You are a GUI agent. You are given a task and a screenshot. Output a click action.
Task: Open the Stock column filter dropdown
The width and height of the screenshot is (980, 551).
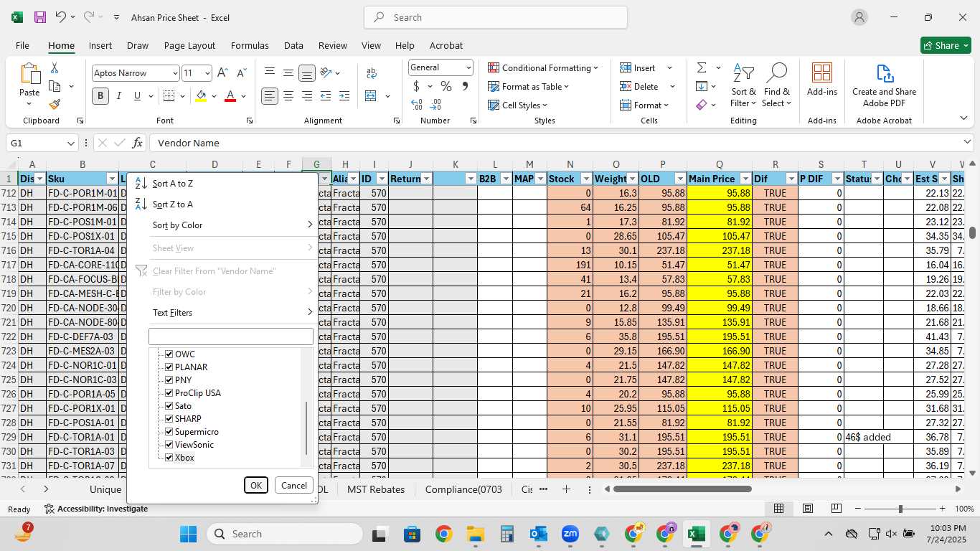tap(586, 179)
